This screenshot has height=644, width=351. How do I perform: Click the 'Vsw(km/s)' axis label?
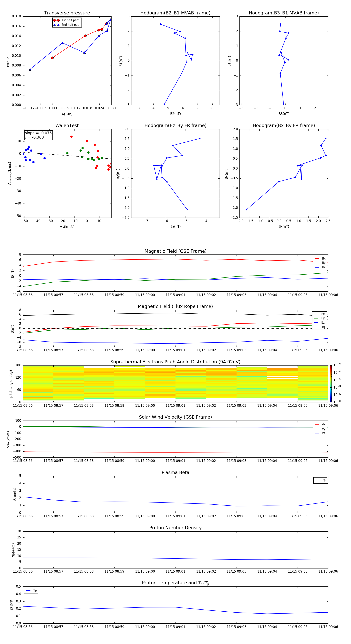(x=8, y=439)
